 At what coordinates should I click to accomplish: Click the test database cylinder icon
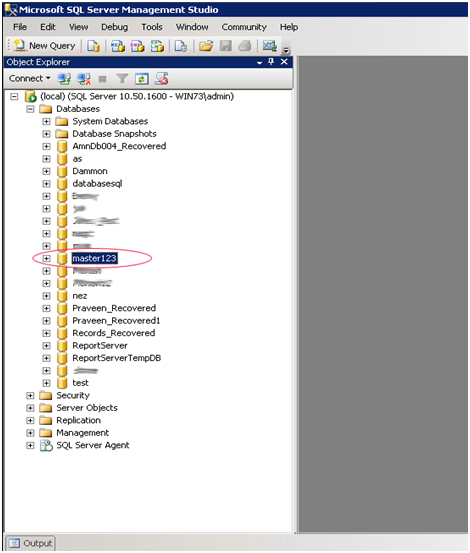point(62,383)
